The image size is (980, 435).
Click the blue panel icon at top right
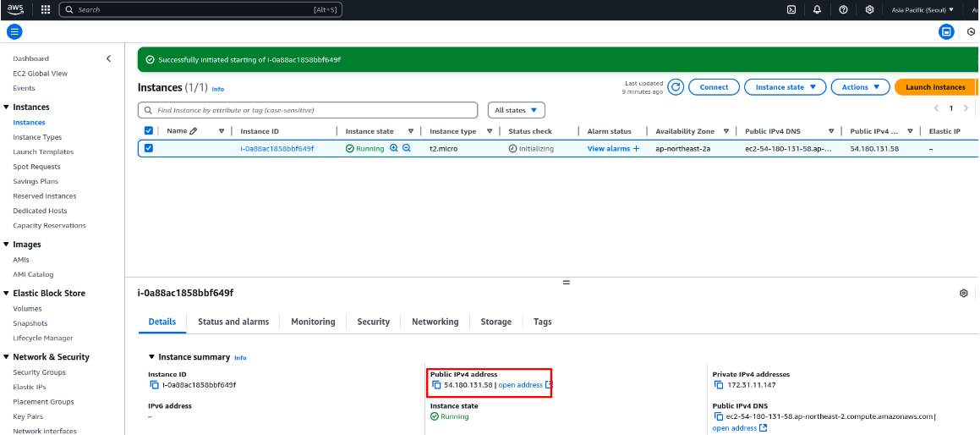[947, 32]
